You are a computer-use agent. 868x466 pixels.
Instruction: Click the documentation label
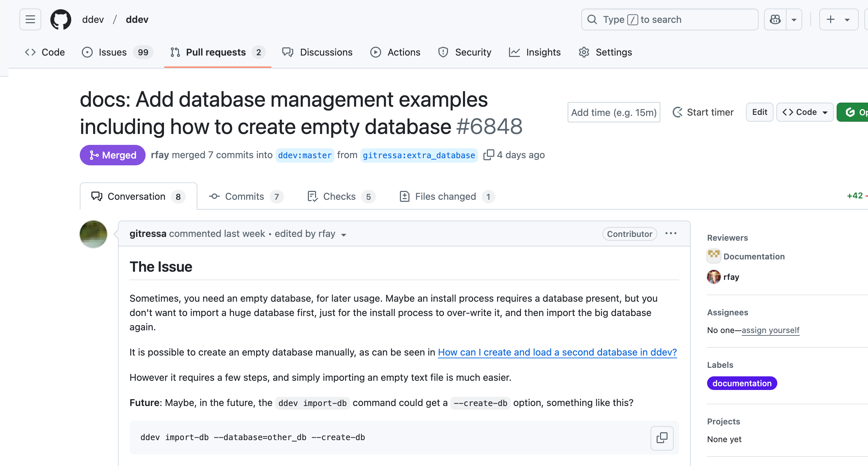742,383
